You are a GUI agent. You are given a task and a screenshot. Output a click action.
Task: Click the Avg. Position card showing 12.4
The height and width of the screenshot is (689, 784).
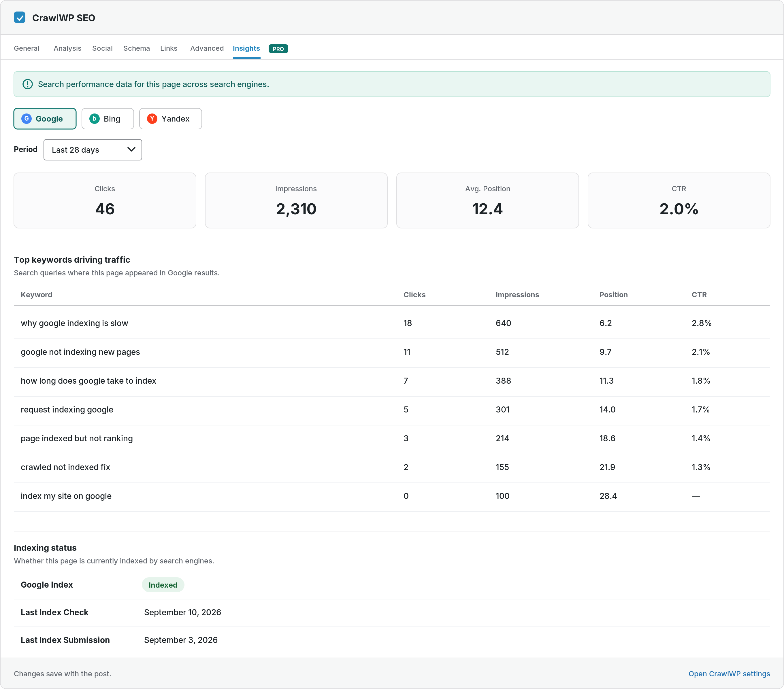tap(487, 200)
